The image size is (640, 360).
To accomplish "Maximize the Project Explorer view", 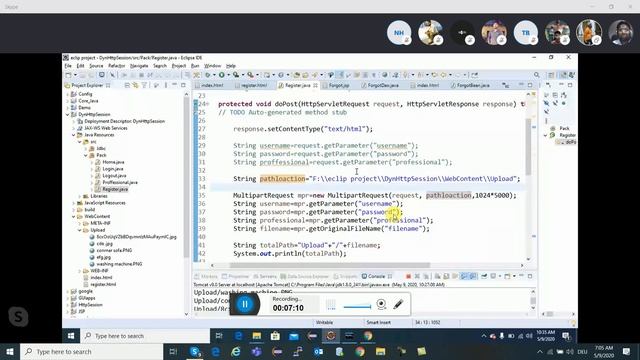I will pos(183,85).
